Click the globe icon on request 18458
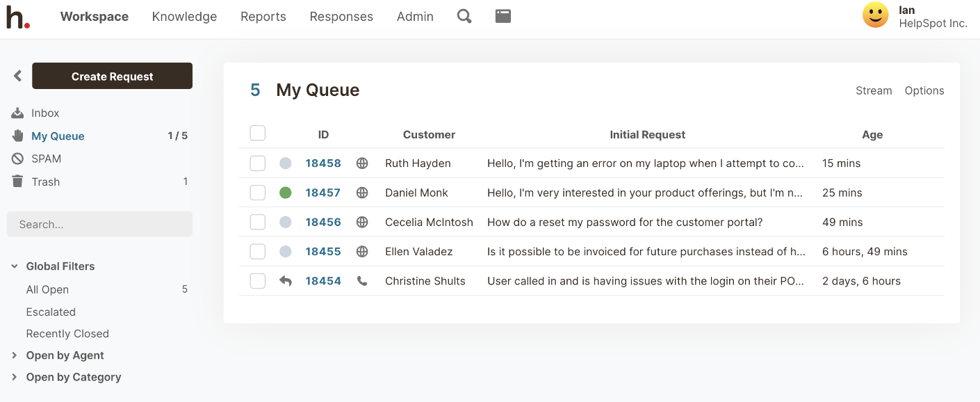This screenshot has height=402, width=980. (x=362, y=163)
